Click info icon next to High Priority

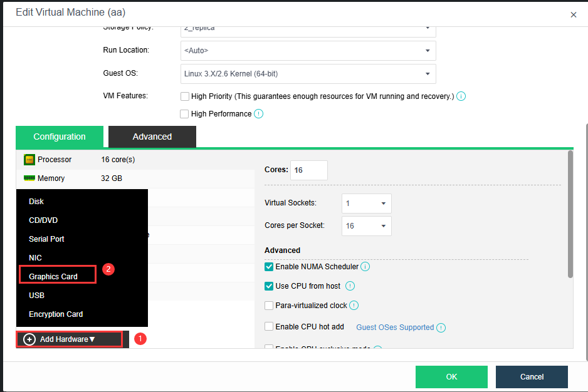pos(461,96)
